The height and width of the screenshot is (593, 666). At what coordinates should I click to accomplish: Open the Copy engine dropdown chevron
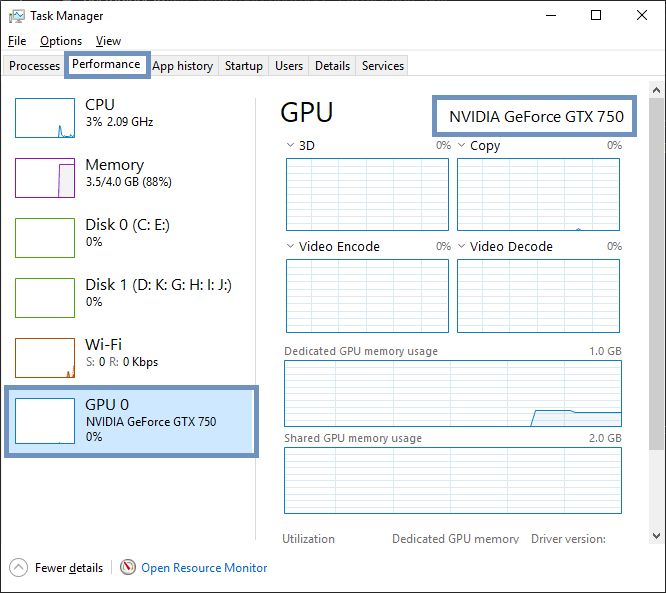pos(462,145)
